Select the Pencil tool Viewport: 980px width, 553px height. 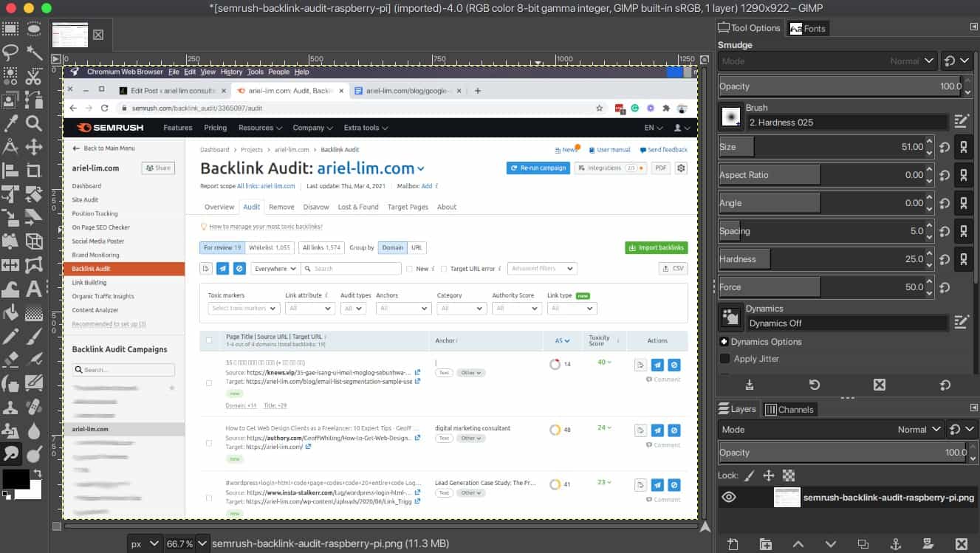10,336
